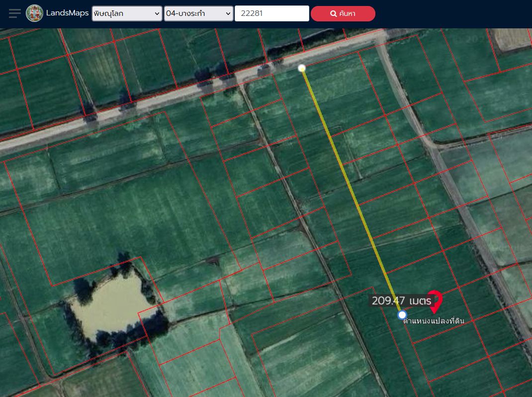
Task: Click the white measurement start point
Action: pyautogui.click(x=302, y=68)
